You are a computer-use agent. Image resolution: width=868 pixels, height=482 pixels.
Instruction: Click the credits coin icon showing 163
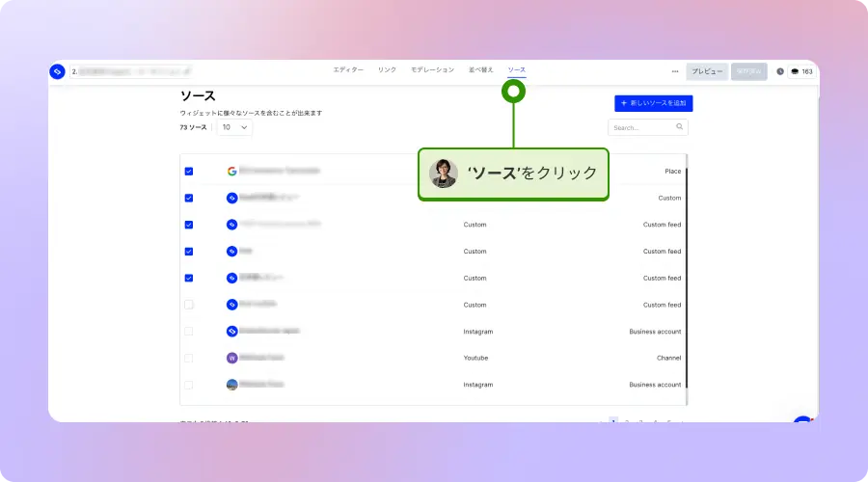(795, 71)
